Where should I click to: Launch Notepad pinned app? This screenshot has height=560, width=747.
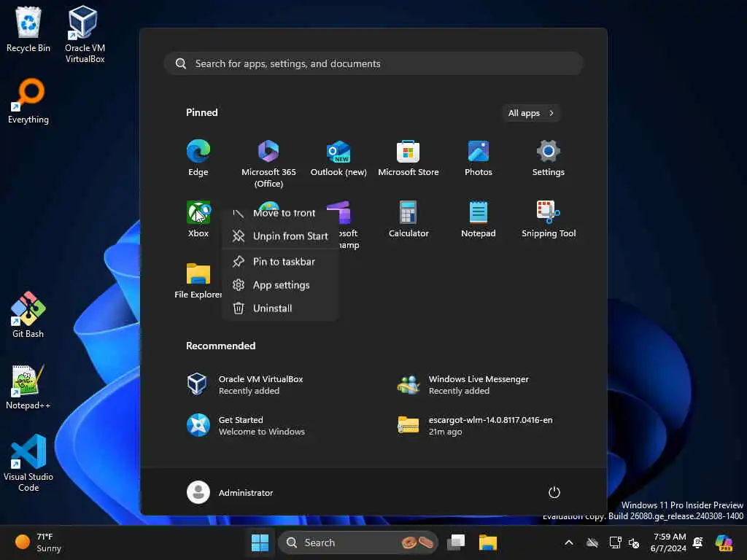tap(479, 219)
